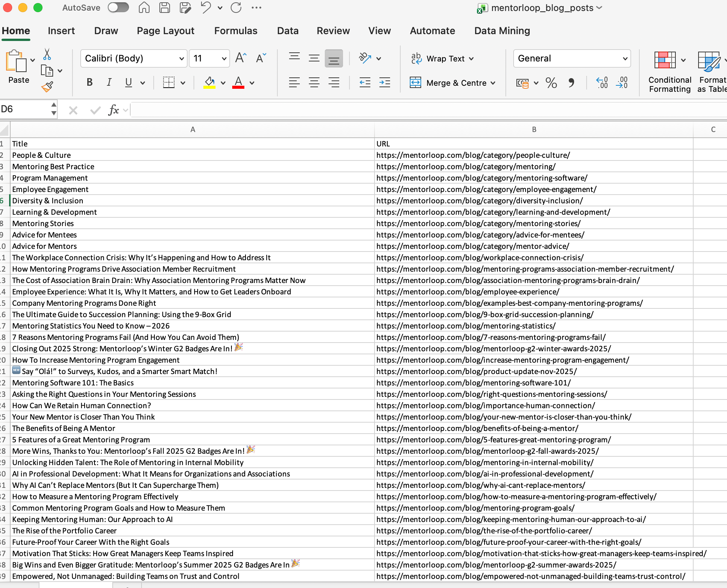Click the yellow fill colour button
The height and width of the screenshot is (588, 727).
209,82
